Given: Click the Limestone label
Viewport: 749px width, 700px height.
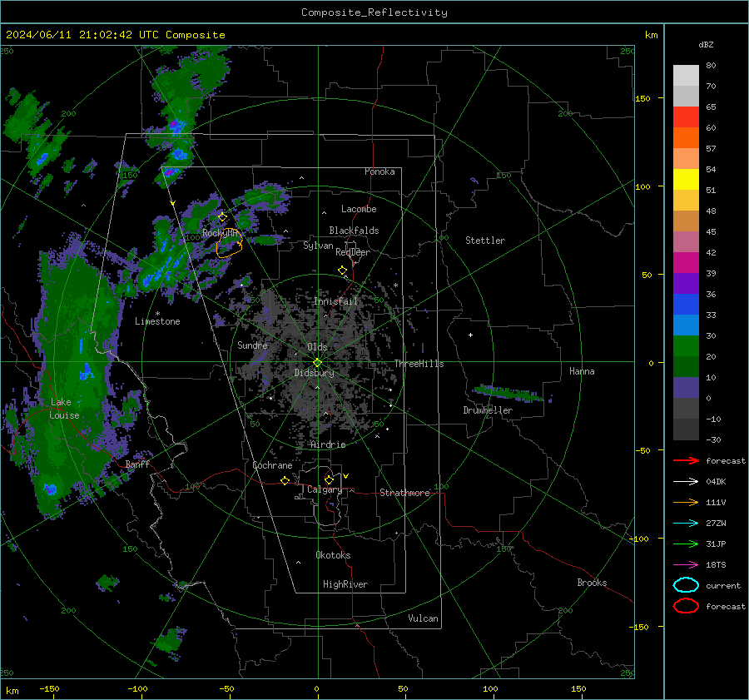Looking at the screenshot, I should (157, 321).
